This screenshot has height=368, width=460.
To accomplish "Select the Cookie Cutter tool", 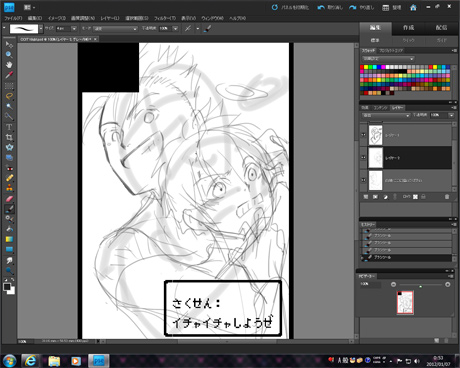I will point(9,147).
